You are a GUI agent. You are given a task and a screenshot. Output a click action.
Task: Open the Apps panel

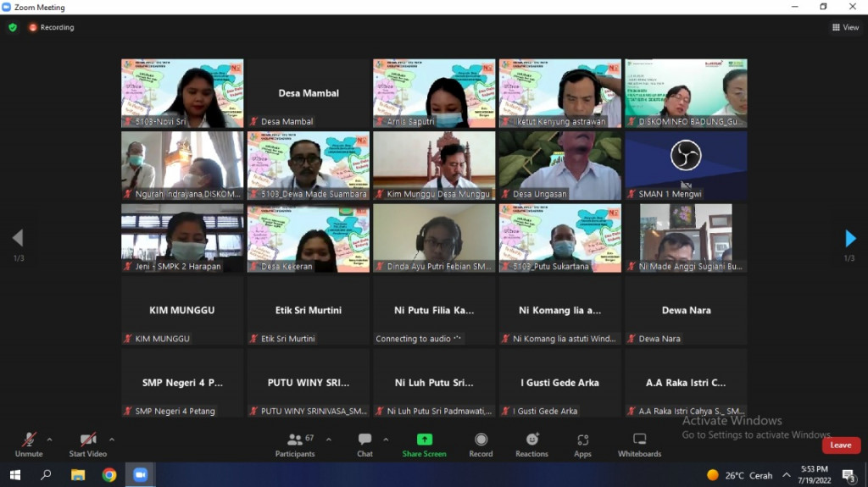pos(582,444)
